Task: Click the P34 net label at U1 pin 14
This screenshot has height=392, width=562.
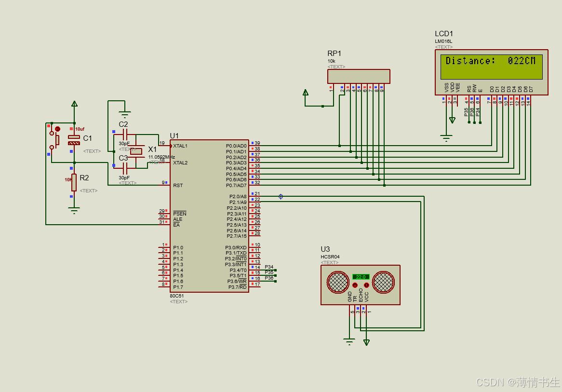Action: pos(269,267)
